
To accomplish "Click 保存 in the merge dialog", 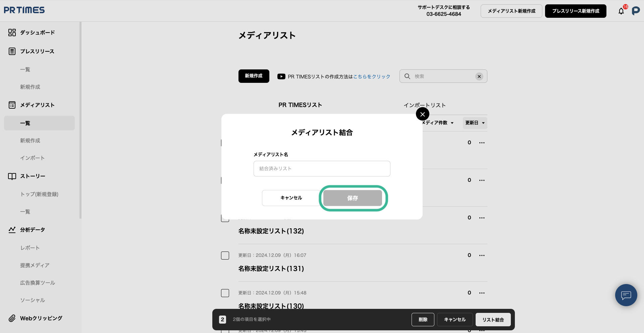I will pos(353,198).
